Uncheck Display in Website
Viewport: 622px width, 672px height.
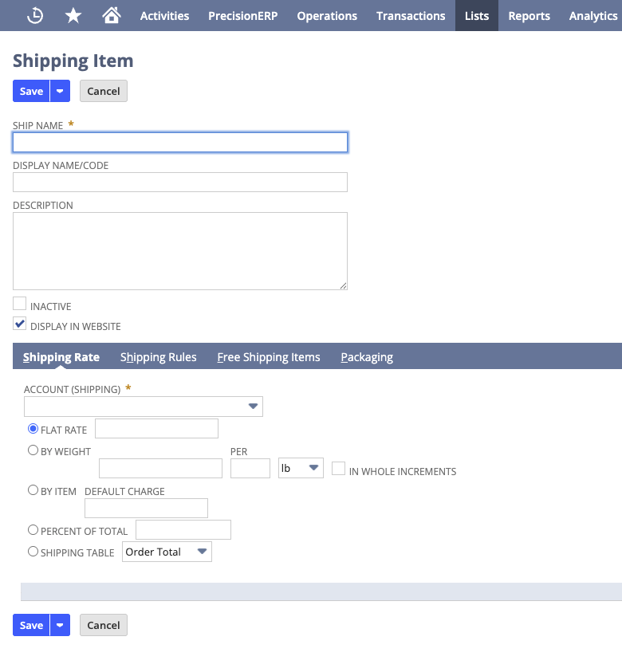coord(20,324)
